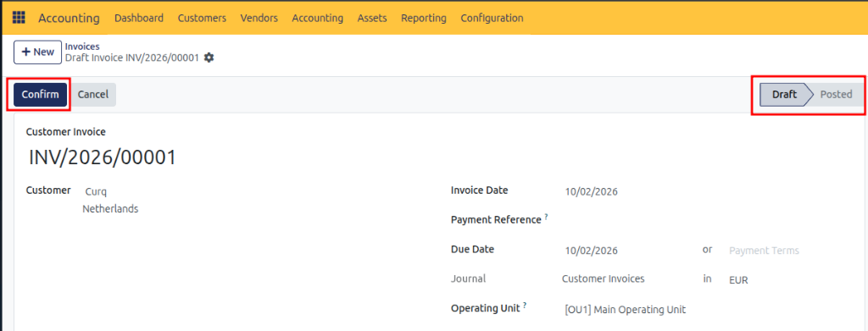Click the empty Payment Reference field

[x=708, y=220]
